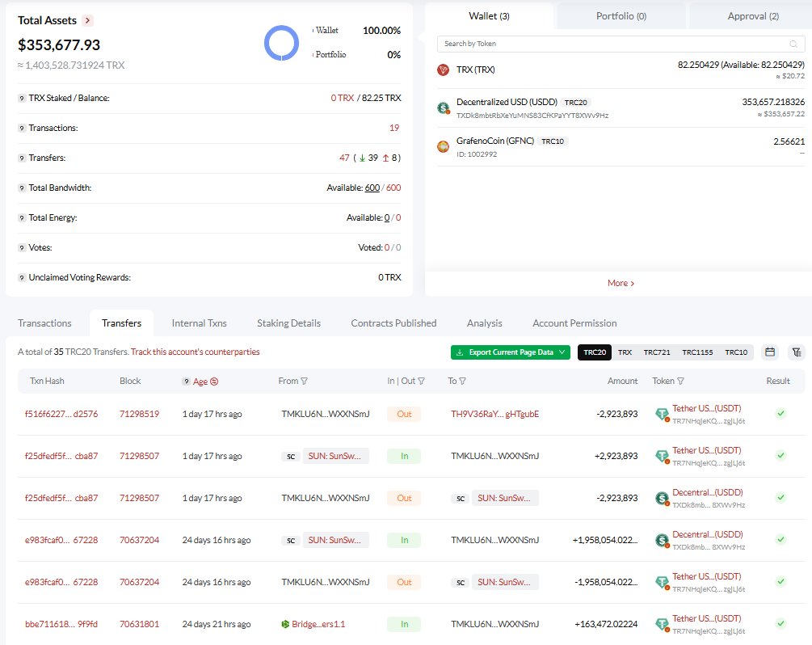This screenshot has height=645, width=812.
Task: Open Total Assets arrow icon
Action: pyautogui.click(x=87, y=20)
